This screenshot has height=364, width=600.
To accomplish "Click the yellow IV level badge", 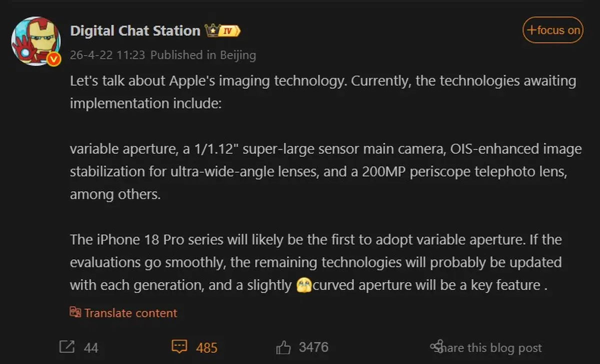I will tap(229, 30).
